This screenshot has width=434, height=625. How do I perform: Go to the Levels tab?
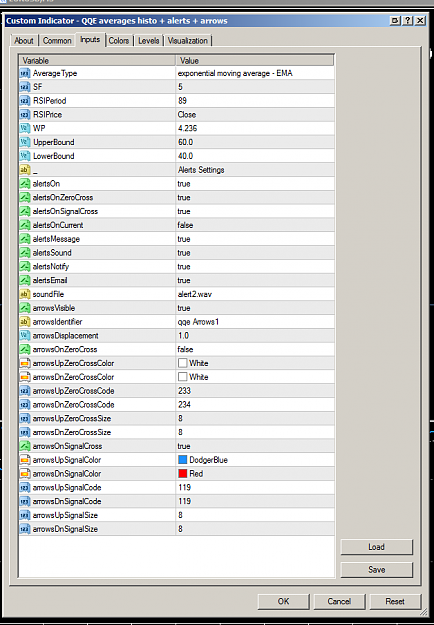(x=149, y=41)
